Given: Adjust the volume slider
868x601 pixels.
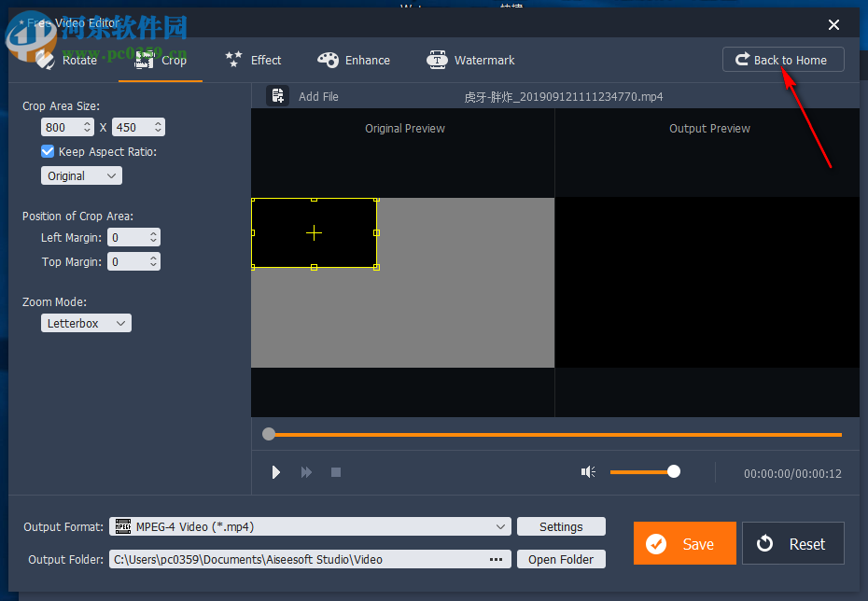Looking at the screenshot, I should click(673, 471).
